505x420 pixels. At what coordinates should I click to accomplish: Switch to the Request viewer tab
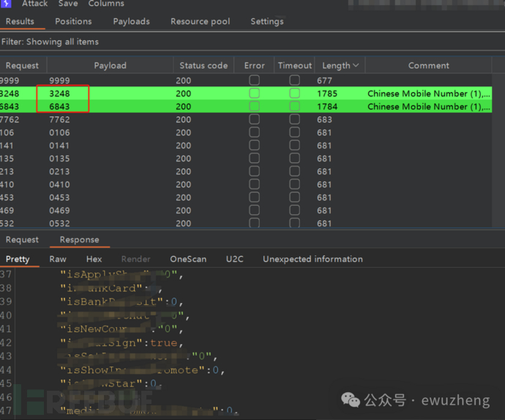coord(22,239)
